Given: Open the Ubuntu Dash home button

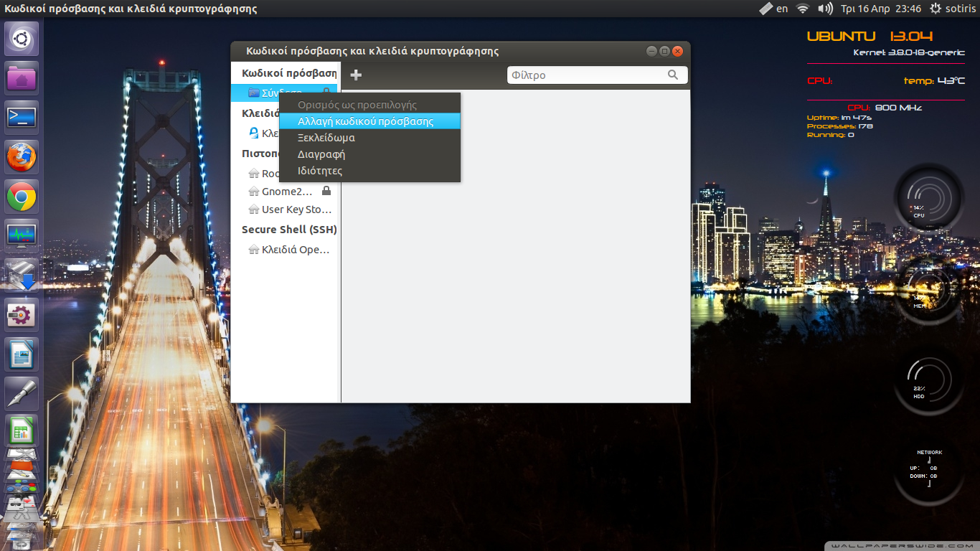Looking at the screenshot, I should (22, 39).
